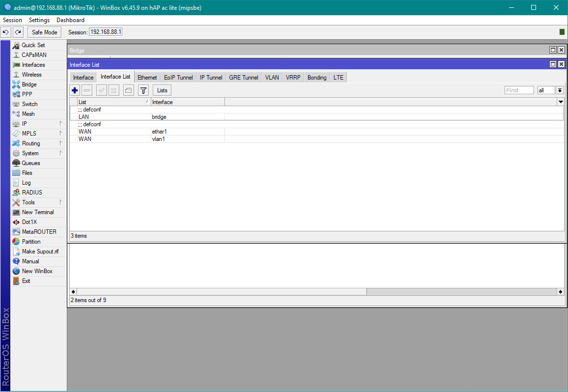
Task: Launch New WinBox
Action: [38, 271]
